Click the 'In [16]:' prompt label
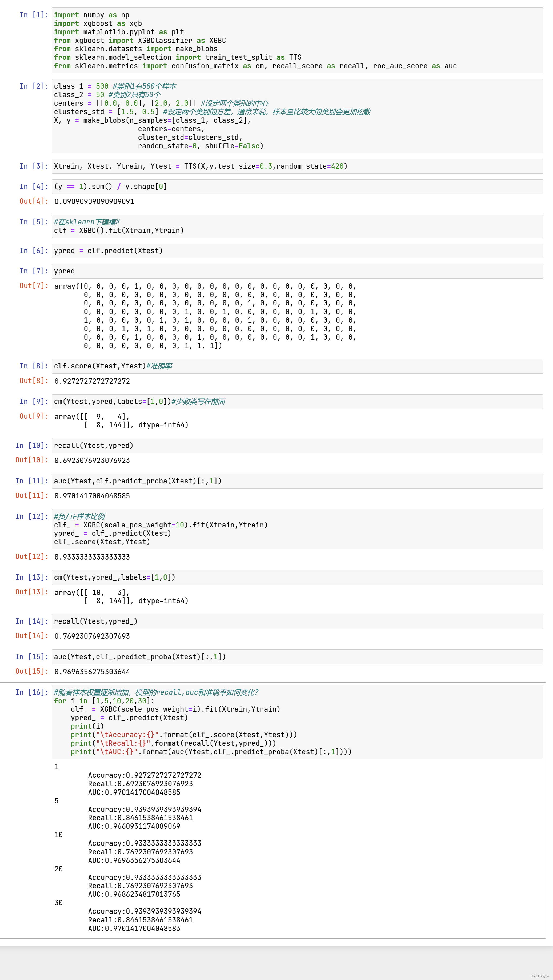Image resolution: width=553 pixels, height=980 pixels. 32,692
